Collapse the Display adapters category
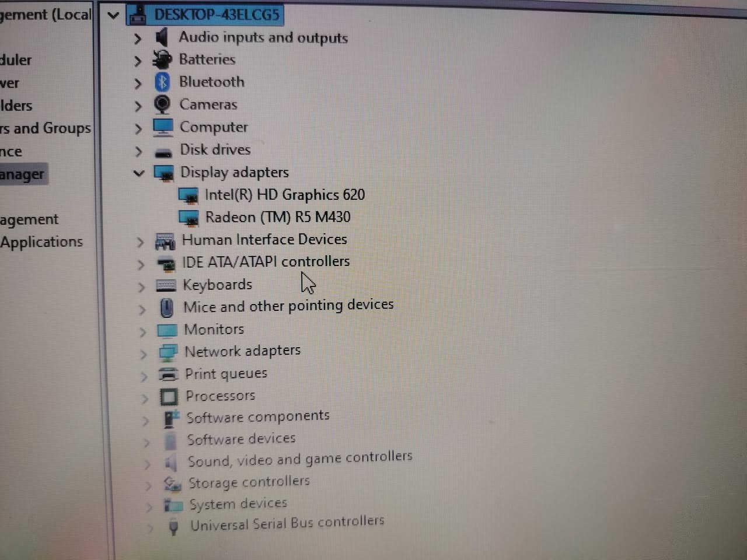Viewport: 747px width, 560px height. click(x=138, y=173)
